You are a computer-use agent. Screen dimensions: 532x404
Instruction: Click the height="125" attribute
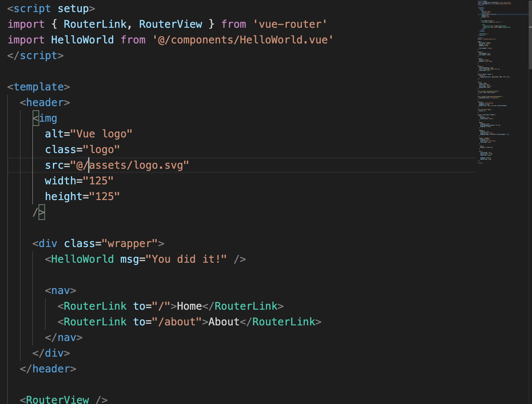(82, 196)
